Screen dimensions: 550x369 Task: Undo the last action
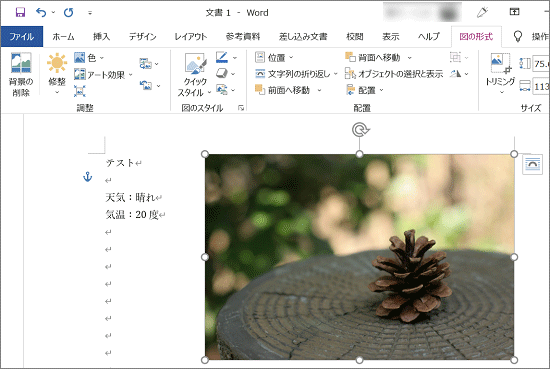(x=41, y=13)
